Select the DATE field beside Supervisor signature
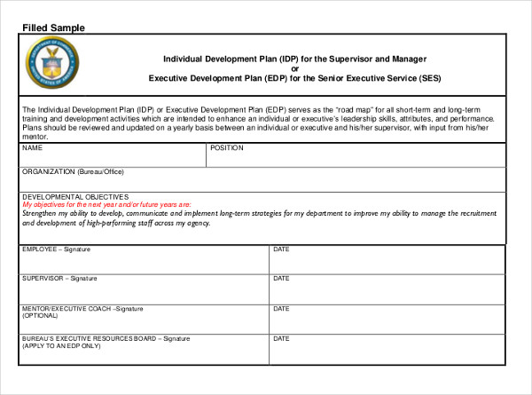532x395 pixels. pyautogui.click(x=387, y=289)
